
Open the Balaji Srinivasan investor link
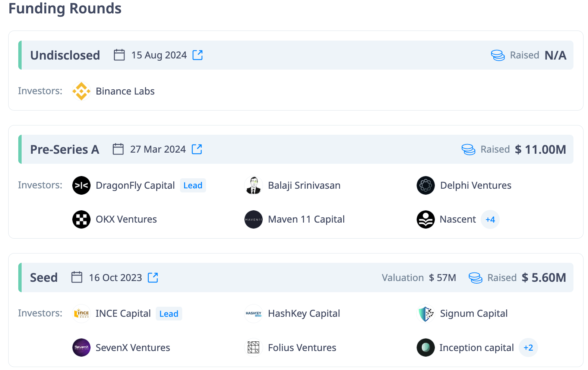pyautogui.click(x=304, y=185)
